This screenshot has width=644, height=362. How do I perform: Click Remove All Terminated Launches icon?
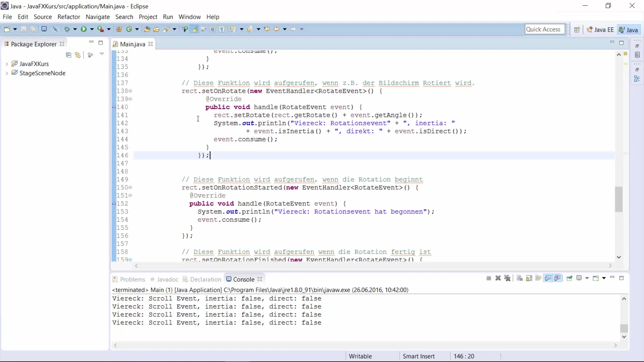[507, 278]
